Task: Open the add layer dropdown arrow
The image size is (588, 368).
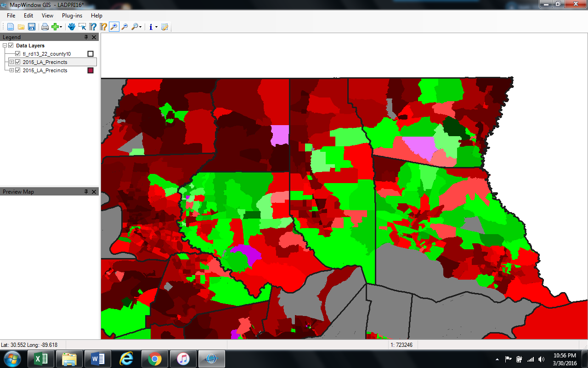Action: [61, 27]
